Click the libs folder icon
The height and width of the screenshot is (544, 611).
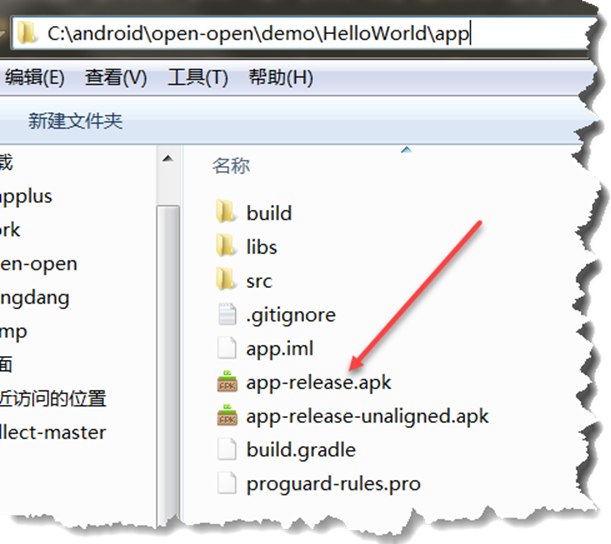(226, 245)
